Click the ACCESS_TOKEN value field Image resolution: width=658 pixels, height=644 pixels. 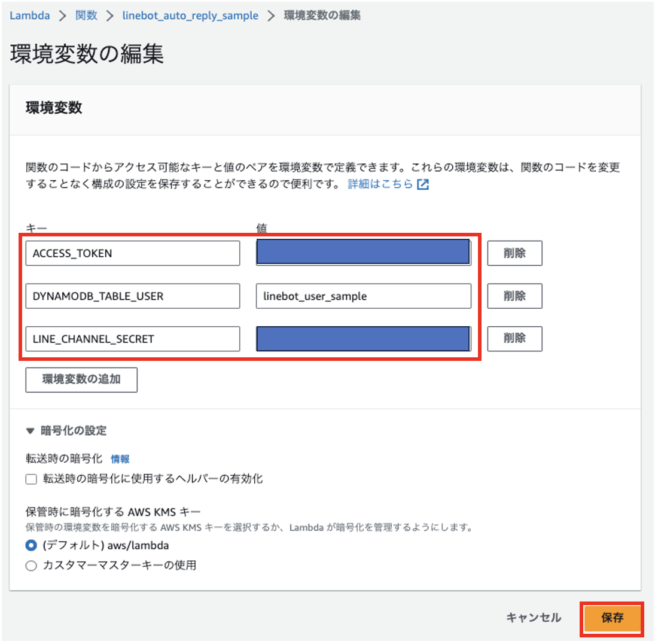[x=364, y=253]
